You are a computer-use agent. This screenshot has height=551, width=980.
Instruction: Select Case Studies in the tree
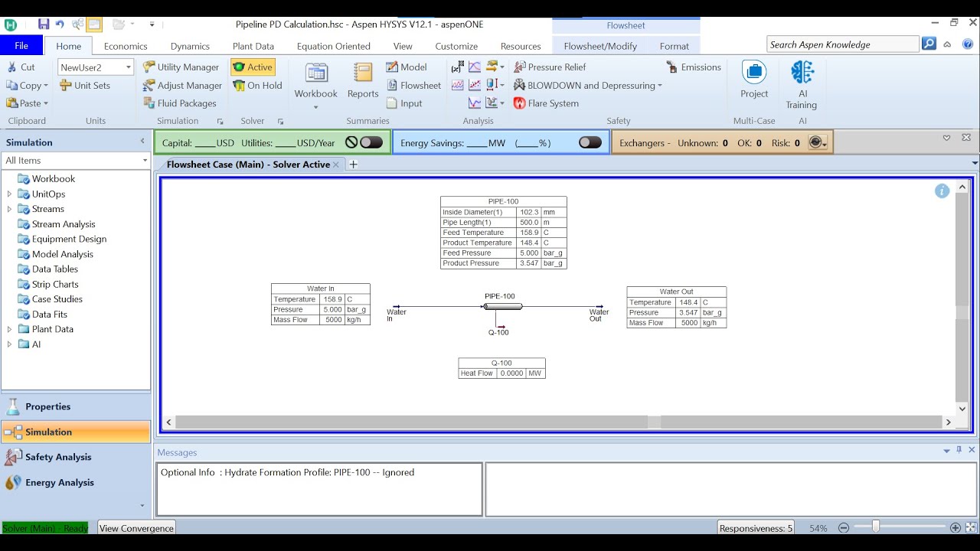coord(57,299)
